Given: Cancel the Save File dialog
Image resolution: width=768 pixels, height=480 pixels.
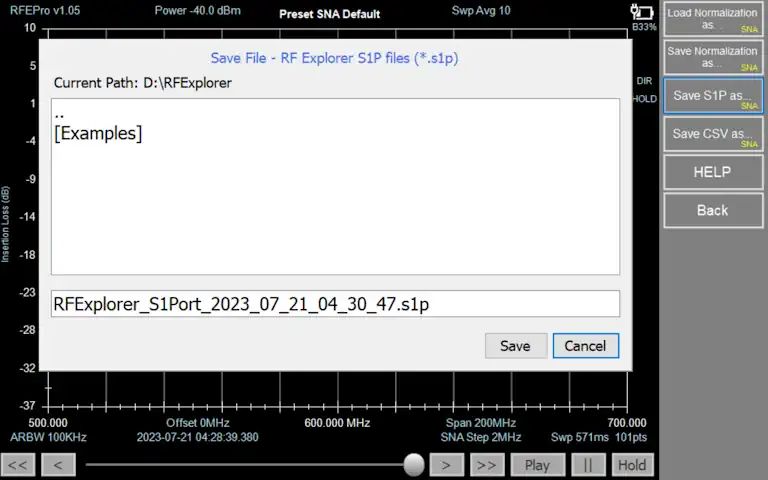Looking at the screenshot, I should (585, 345).
